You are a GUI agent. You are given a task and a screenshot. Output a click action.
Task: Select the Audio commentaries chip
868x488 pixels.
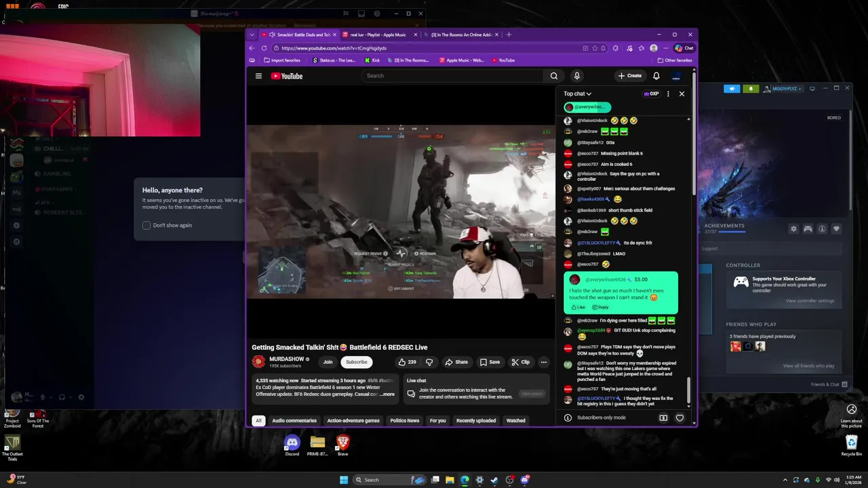294,420
